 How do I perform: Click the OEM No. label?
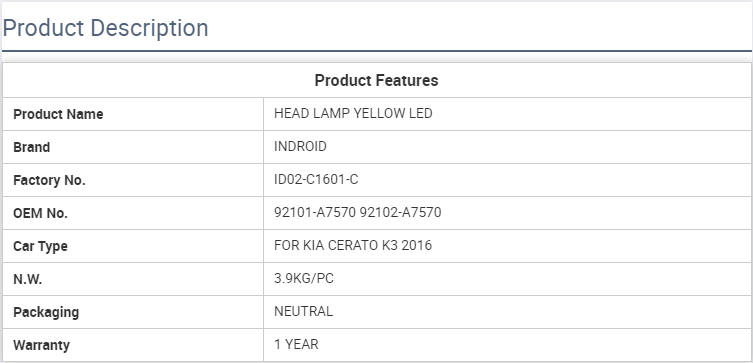click(x=40, y=213)
